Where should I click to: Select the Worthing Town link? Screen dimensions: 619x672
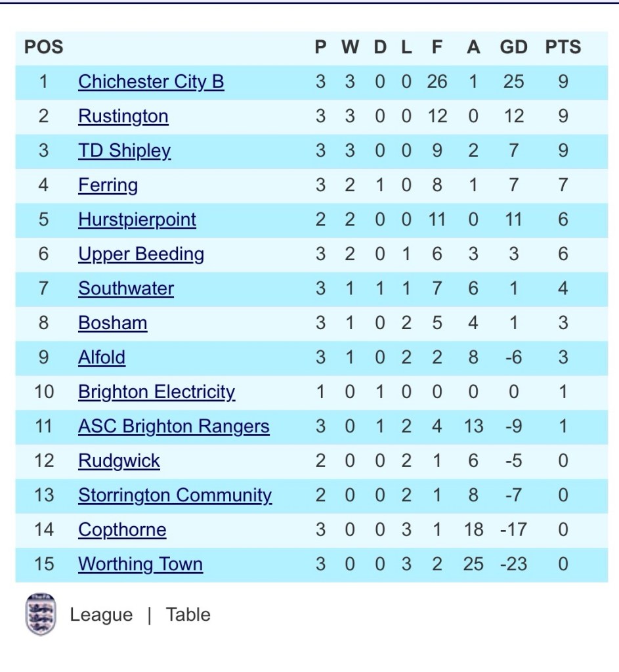140,565
